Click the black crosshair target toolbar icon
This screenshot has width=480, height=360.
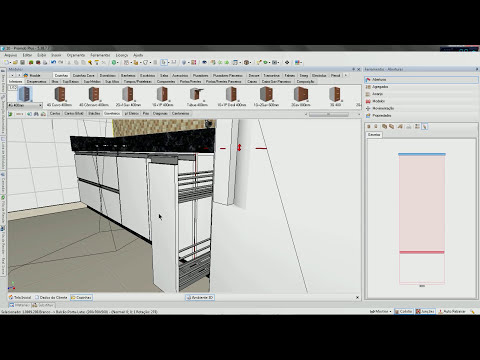(x=287, y=62)
